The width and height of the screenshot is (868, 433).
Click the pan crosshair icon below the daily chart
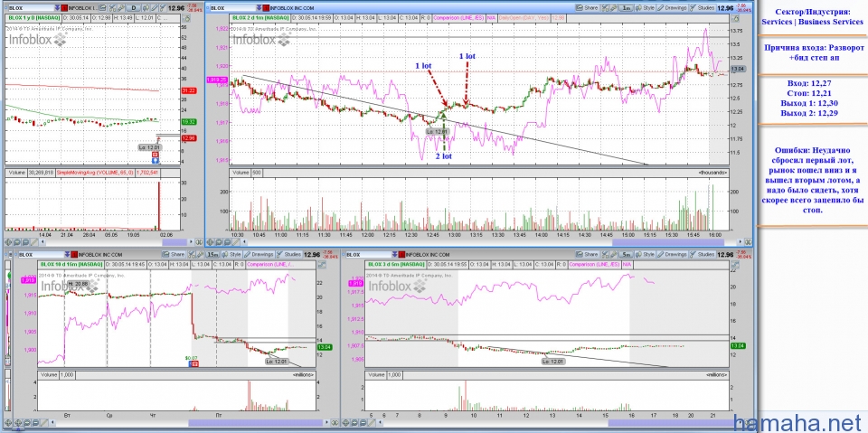pos(8,242)
